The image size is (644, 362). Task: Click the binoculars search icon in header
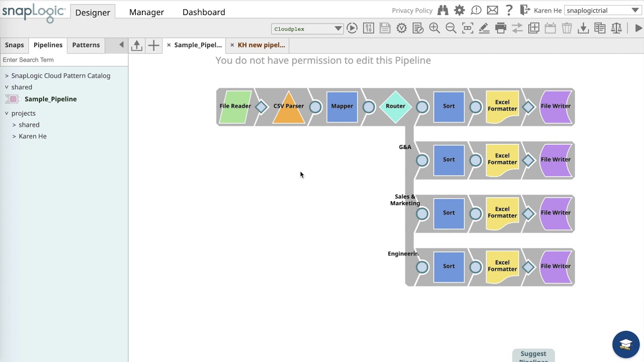443,10
